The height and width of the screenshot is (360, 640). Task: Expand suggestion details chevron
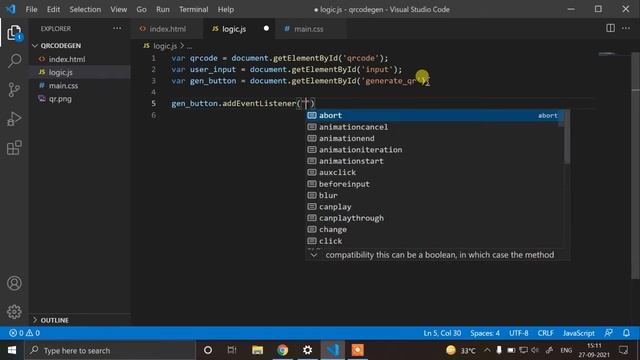(x=314, y=255)
